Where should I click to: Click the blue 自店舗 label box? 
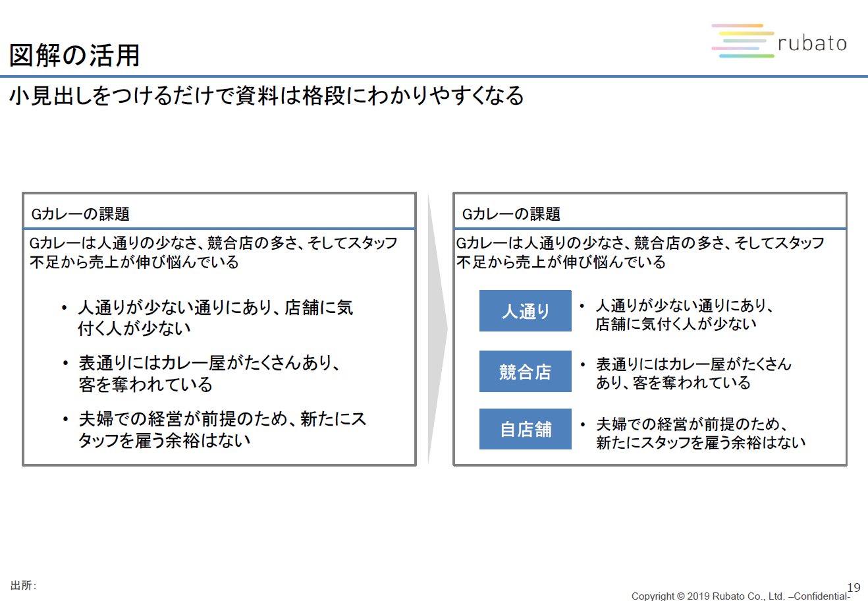coord(526,429)
